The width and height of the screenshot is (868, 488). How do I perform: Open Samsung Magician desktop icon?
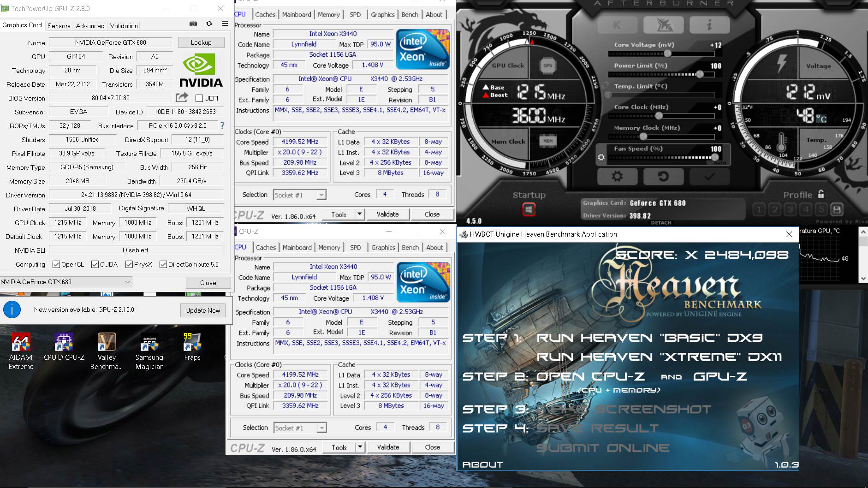point(149,351)
